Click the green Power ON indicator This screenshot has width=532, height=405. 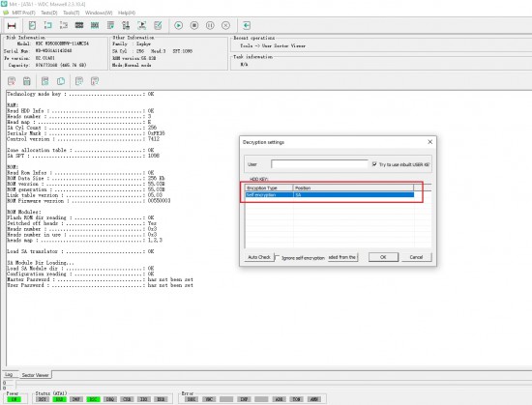14,399
